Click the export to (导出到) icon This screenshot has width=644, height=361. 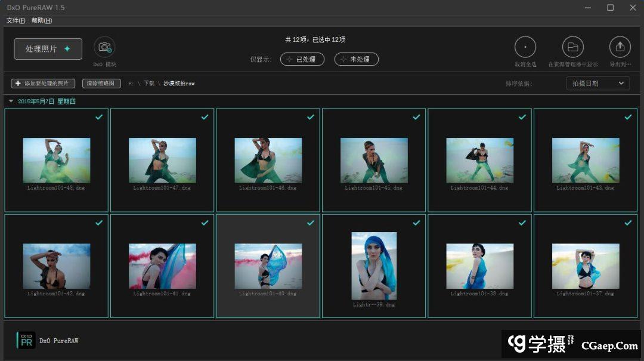click(x=620, y=47)
